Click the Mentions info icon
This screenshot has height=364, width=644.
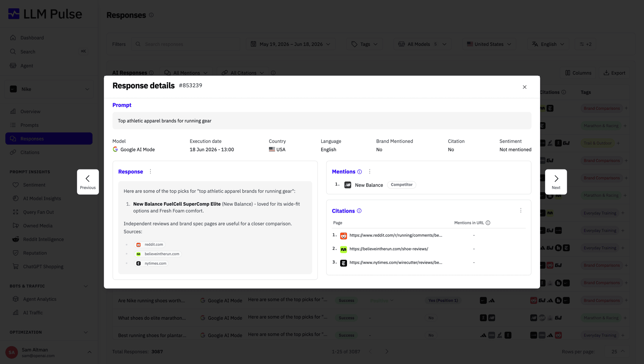coord(360,172)
